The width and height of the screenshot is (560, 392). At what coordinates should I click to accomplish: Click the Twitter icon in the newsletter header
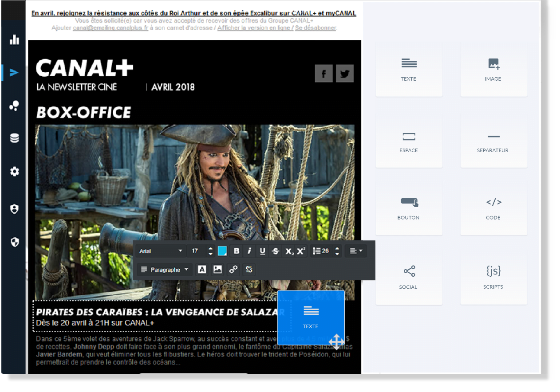(x=345, y=74)
